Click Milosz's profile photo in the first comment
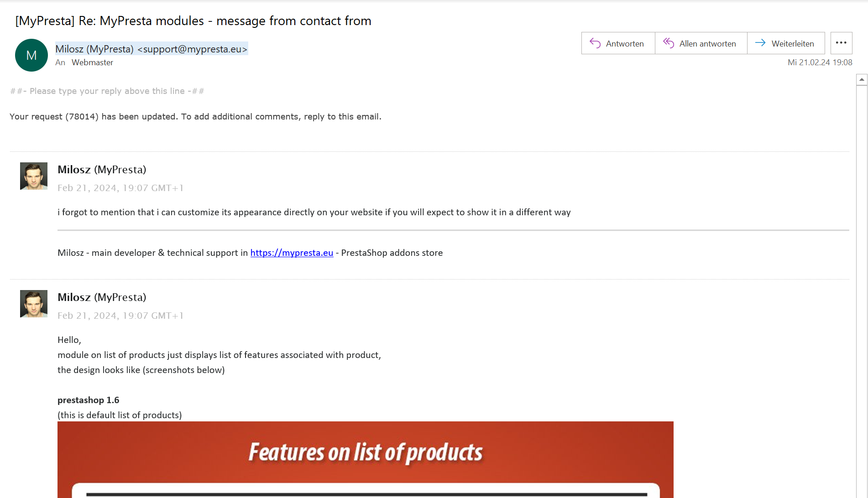Image resolution: width=868 pixels, height=498 pixels. [x=34, y=176]
